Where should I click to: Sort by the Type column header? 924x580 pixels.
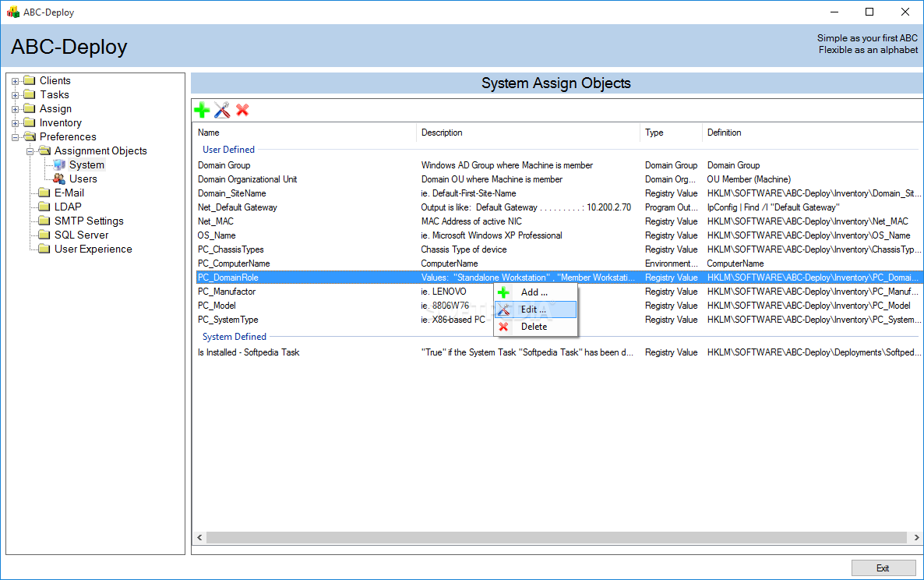click(672, 133)
